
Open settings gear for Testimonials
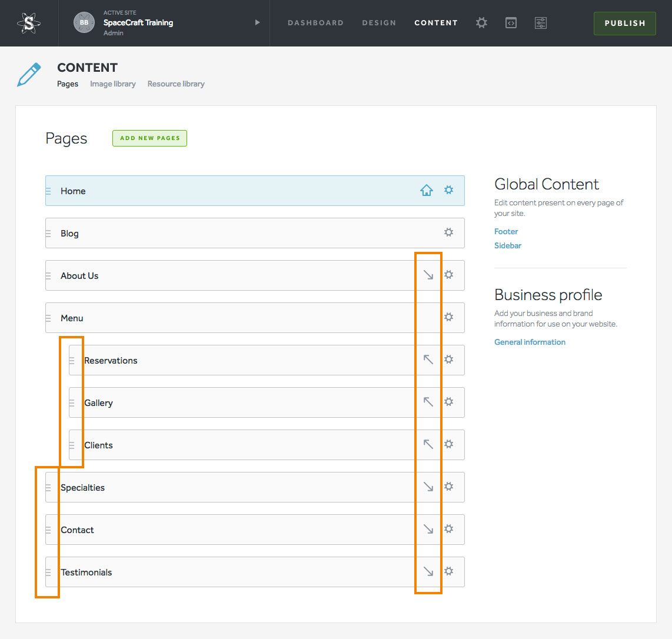coord(449,571)
